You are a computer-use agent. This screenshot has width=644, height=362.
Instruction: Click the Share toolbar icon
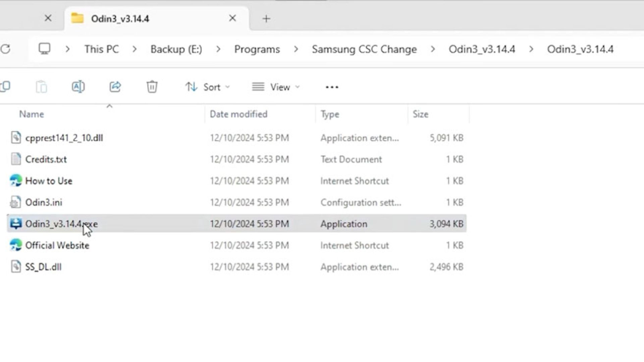tap(115, 87)
